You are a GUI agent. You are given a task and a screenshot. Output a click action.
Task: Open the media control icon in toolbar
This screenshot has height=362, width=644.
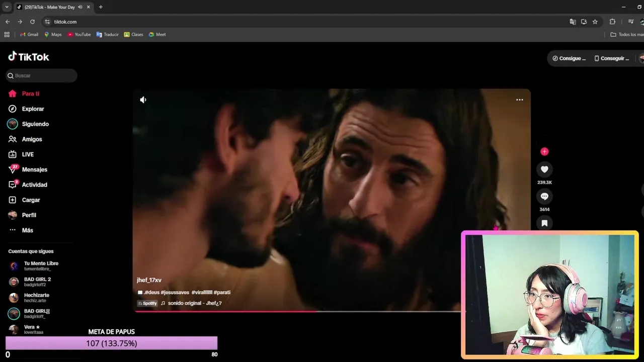pyautogui.click(x=630, y=22)
